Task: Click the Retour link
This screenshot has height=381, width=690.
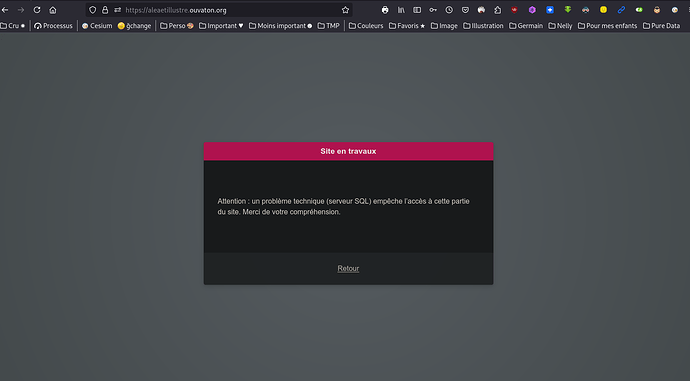Action: click(x=348, y=268)
